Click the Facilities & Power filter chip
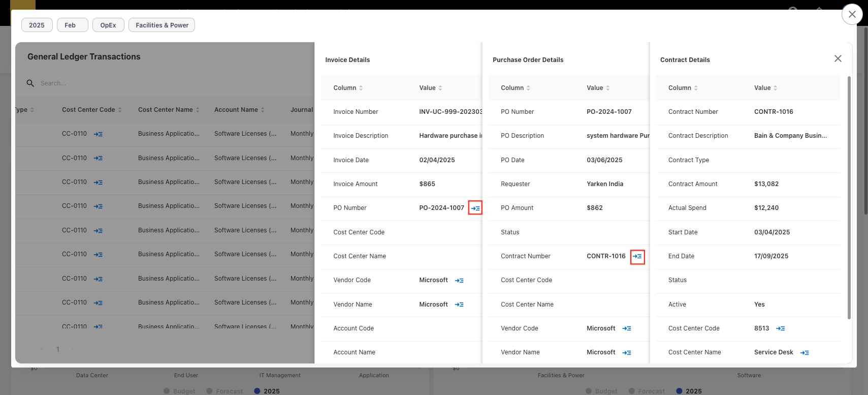Viewport: 868px width, 395px height. coord(162,25)
